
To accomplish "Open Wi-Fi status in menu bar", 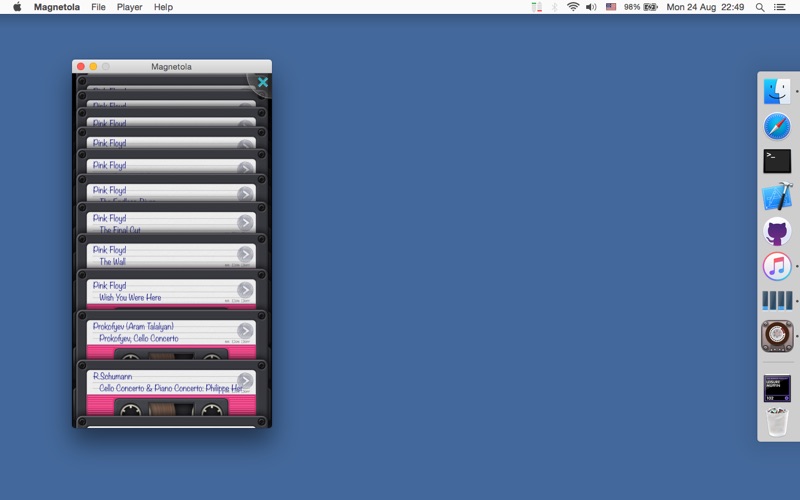I will (573, 7).
